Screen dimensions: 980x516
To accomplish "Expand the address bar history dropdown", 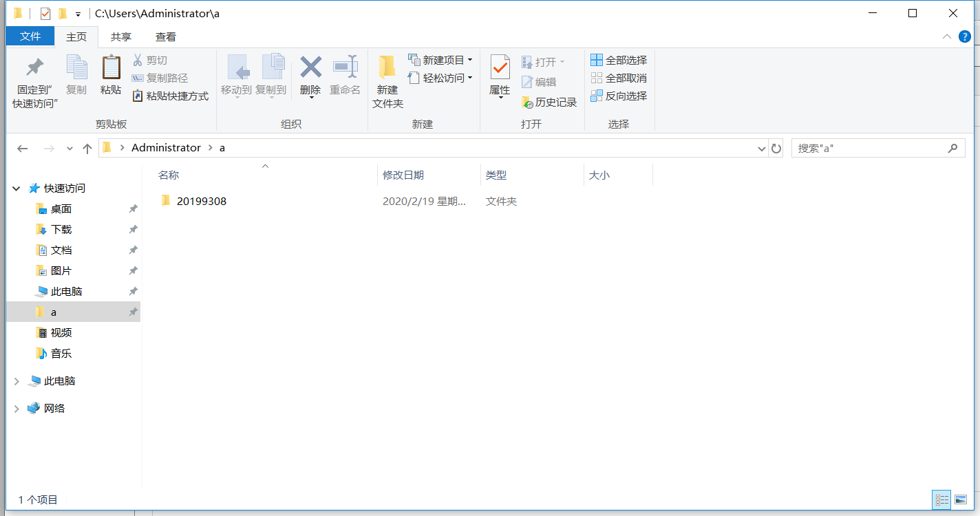I will [x=762, y=149].
